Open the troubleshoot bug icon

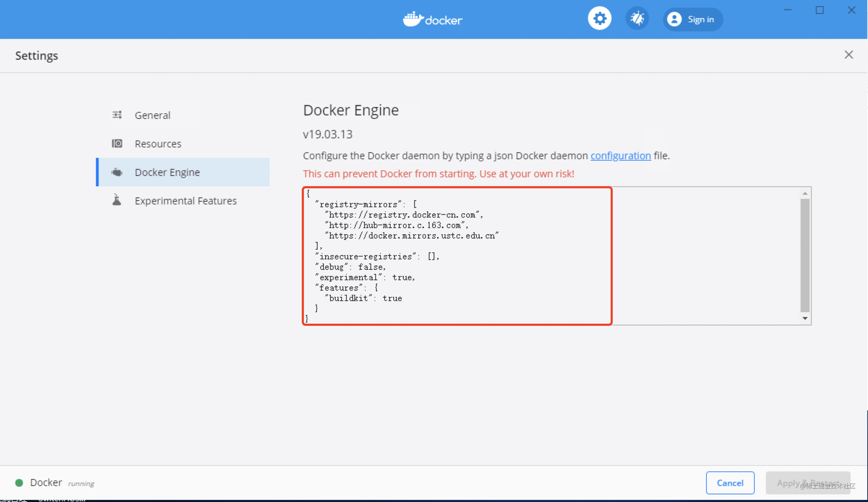(637, 18)
